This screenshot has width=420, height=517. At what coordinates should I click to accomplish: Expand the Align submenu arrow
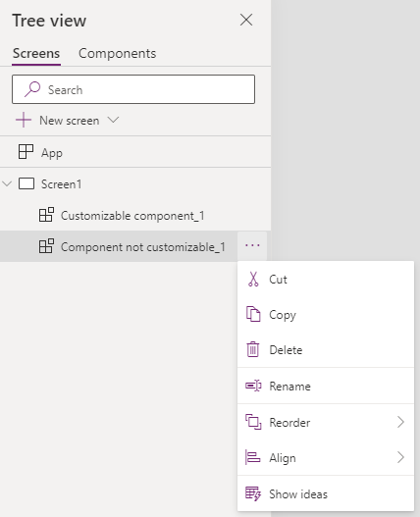400,458
